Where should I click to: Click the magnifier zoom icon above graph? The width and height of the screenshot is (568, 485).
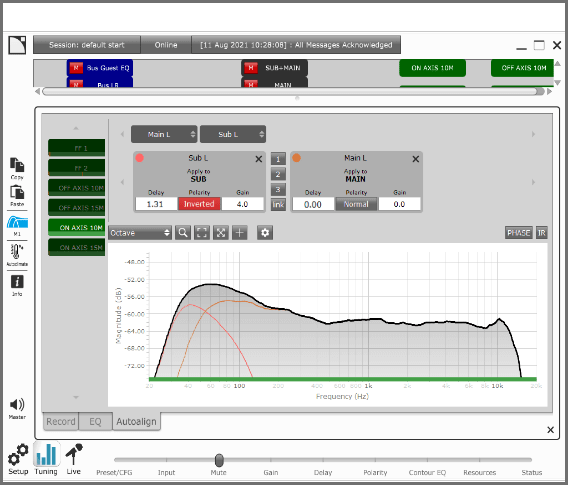coord(183,233)
